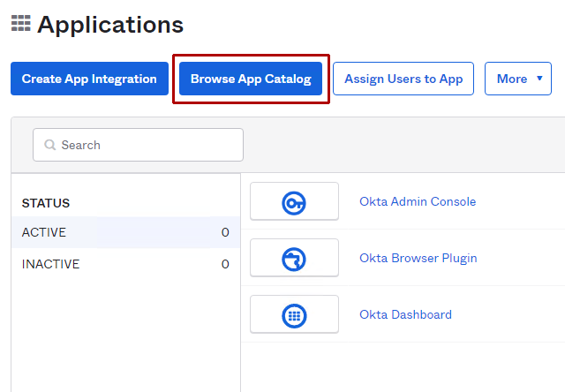Screen dimensions: 565x392
Task: Expand the More dropdown menu
Action: (517, 79)
